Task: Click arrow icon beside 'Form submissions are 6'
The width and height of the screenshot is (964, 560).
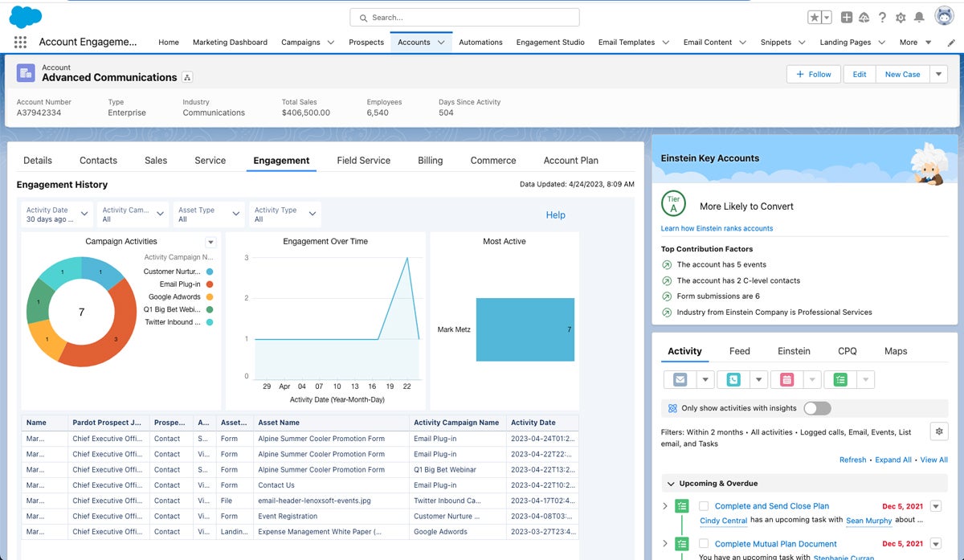Action: [x=667, y=296]
